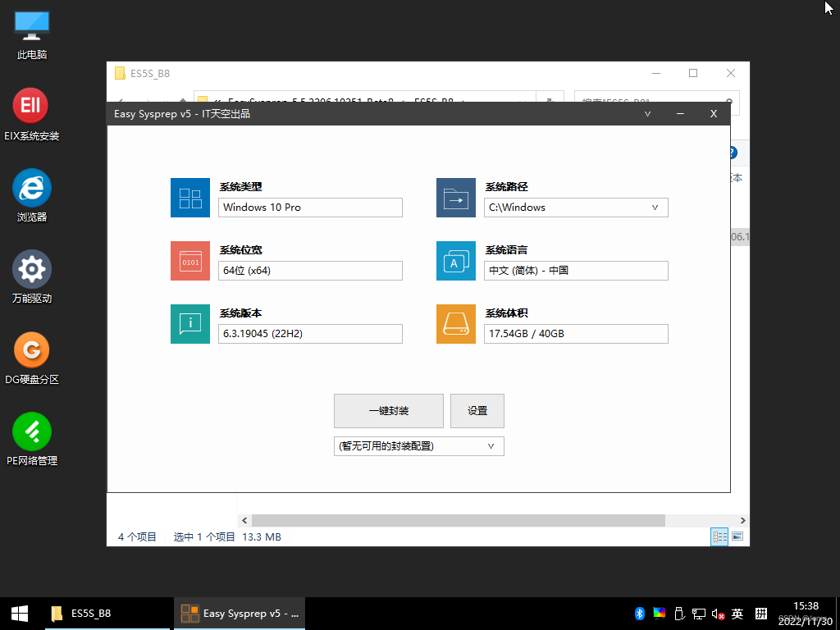Click the muted volume tray icon
This screenshot has width=840, height=630.
click(718, 614)
